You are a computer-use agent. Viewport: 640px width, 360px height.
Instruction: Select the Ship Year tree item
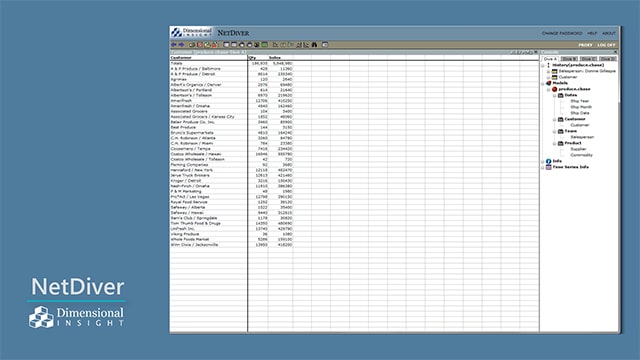[x=580, y=101]
